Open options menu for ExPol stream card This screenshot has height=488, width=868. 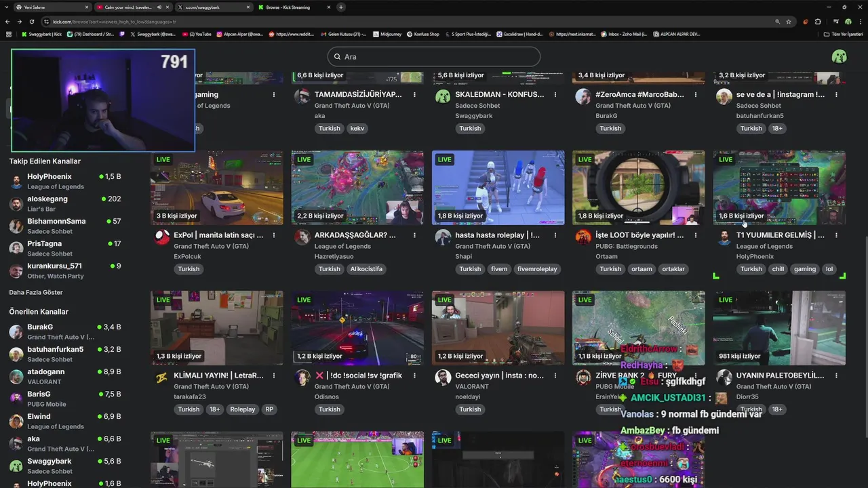(x=274, y=235)
